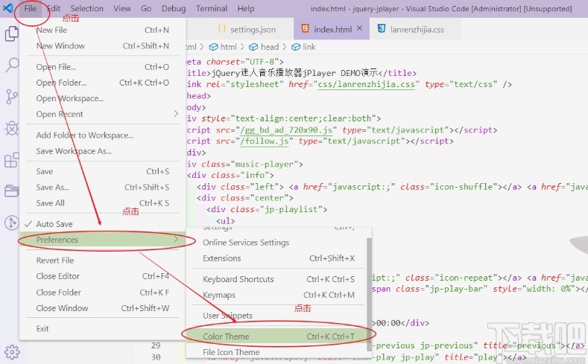The height and width of the screenshot is (364, 588).
Task: Follow the /follow.js src link
Action: 265,141
